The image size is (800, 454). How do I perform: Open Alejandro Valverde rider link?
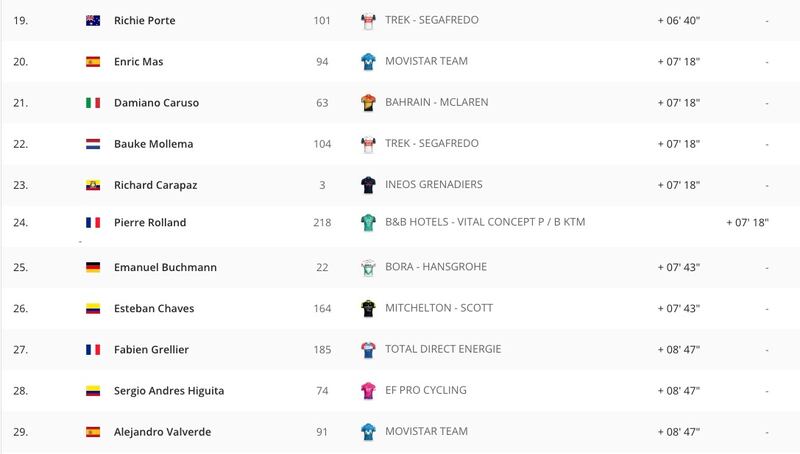[162, 432]
